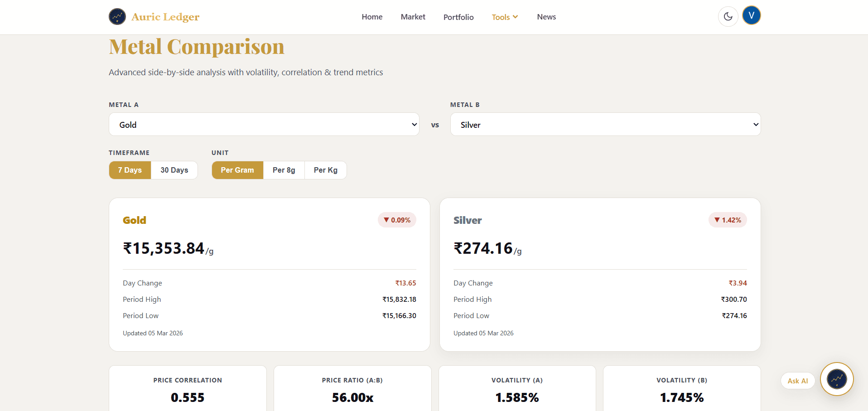The width and height of the screenshot is (868, 411).
Task: Click the Ask AI button
Action: coord(797,381)
